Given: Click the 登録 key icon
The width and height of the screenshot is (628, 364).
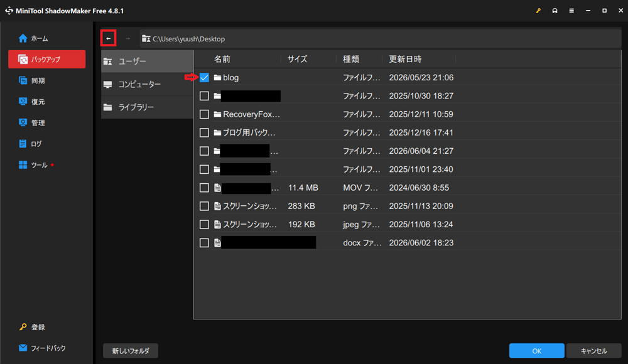Looking at the screenshot, I should (23, 327).
